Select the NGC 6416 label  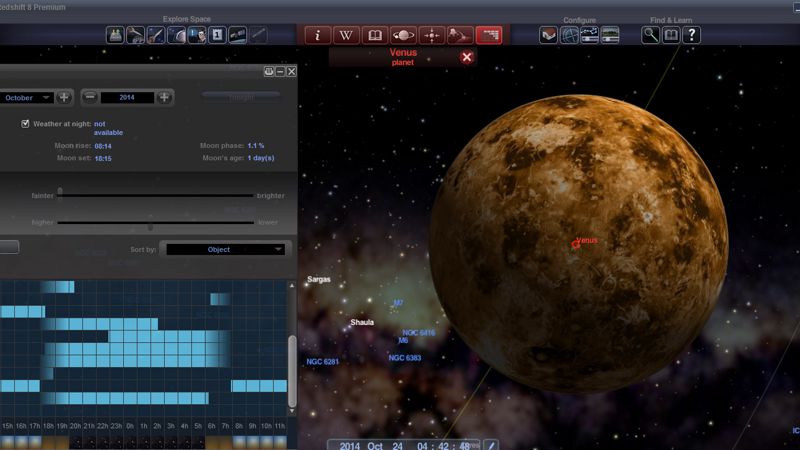coord(419,333)
